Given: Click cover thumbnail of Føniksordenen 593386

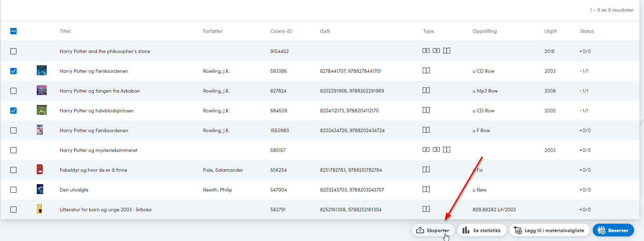Looking at the screenshot, I should click(x=42, y=70).
